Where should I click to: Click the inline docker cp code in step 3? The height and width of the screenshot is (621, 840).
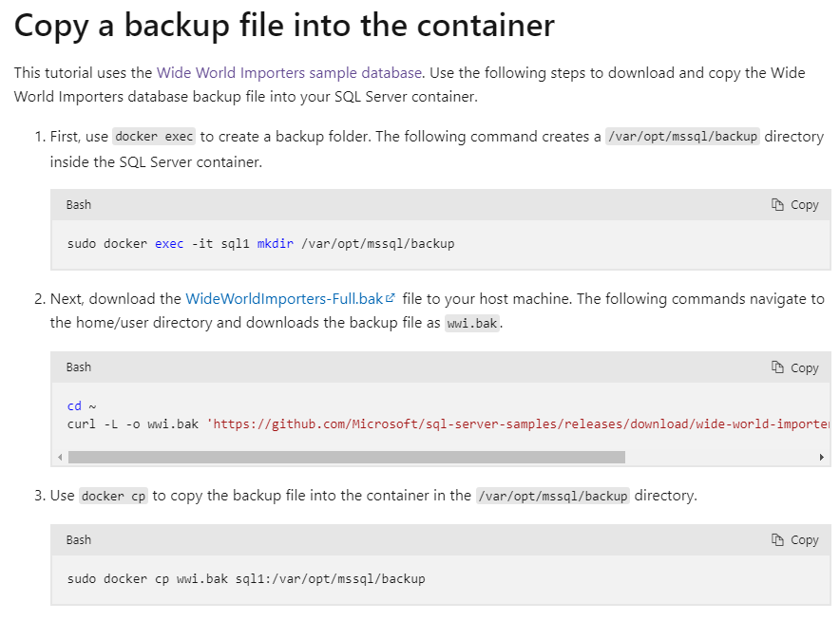(114, 497)
